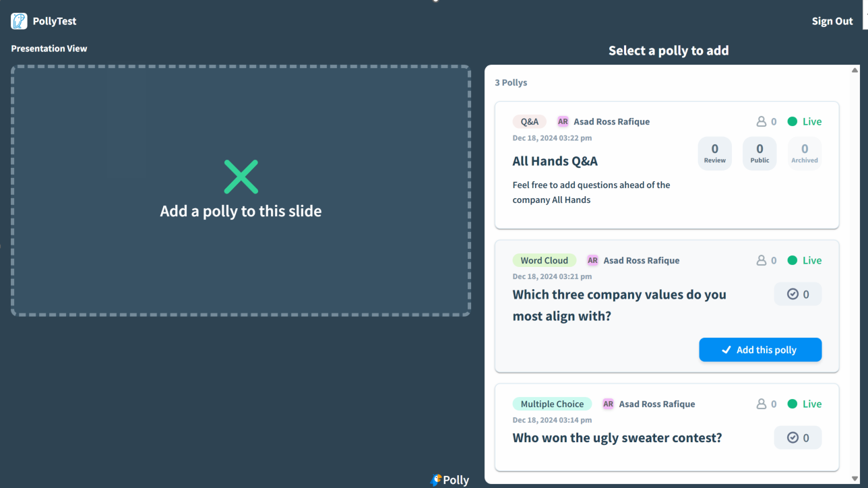The height and width of the screenshot is (488, 868).
Task: Open the polly titled Who won the ugly sweater contest
Action: [617, 437]
